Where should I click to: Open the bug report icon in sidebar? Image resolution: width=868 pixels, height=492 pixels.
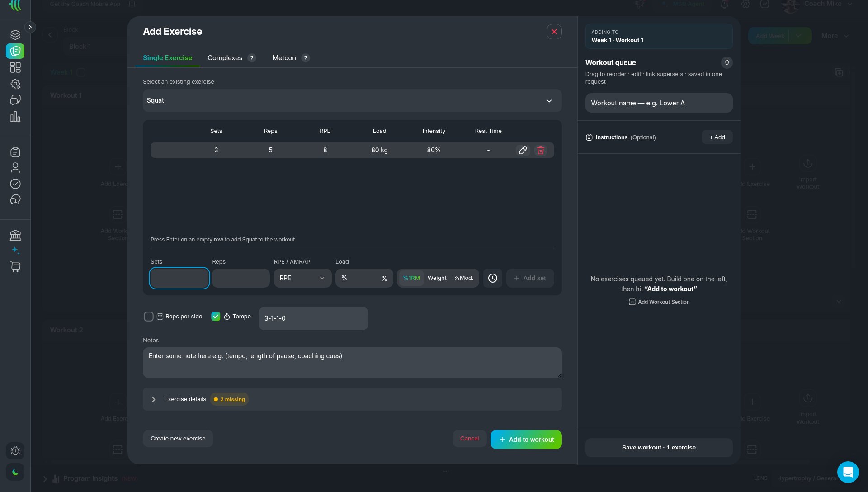pos(15,451)
